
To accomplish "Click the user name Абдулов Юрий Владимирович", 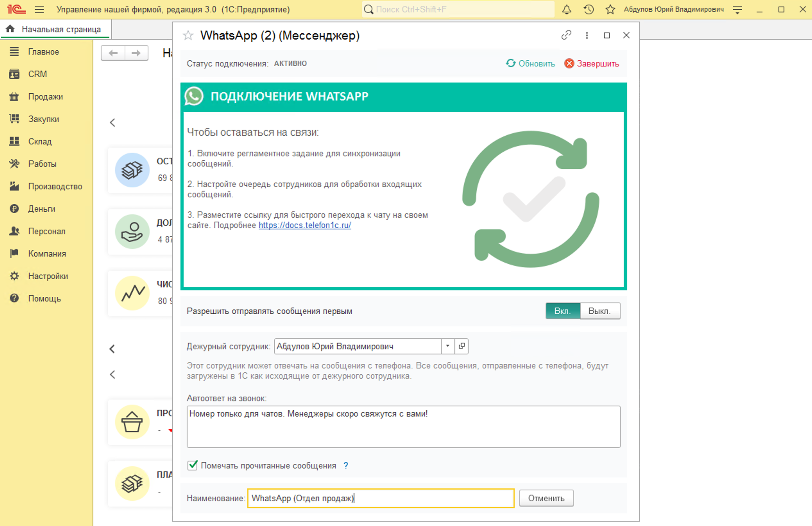I will pyautogui.click(x=674, y=9).
